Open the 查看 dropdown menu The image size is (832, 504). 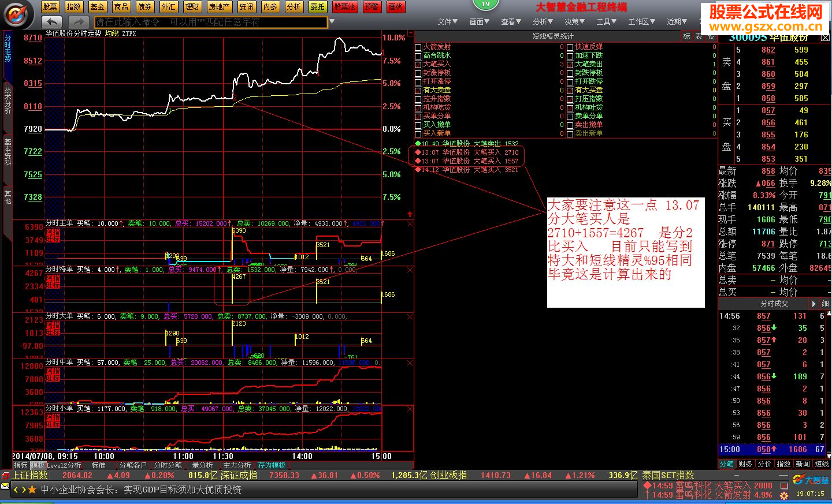click(x=511, y=22)
